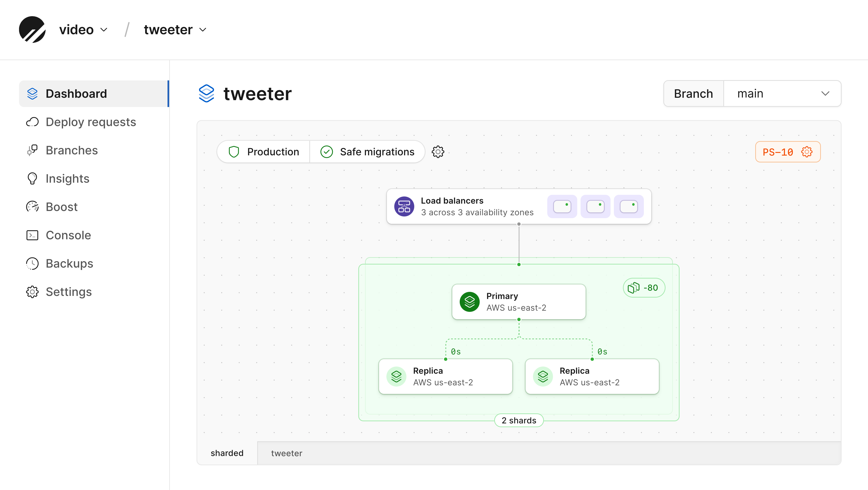Click the first load balancer zone indicator
The width and height of the screenshot is (868, 490).
[562, 206]
